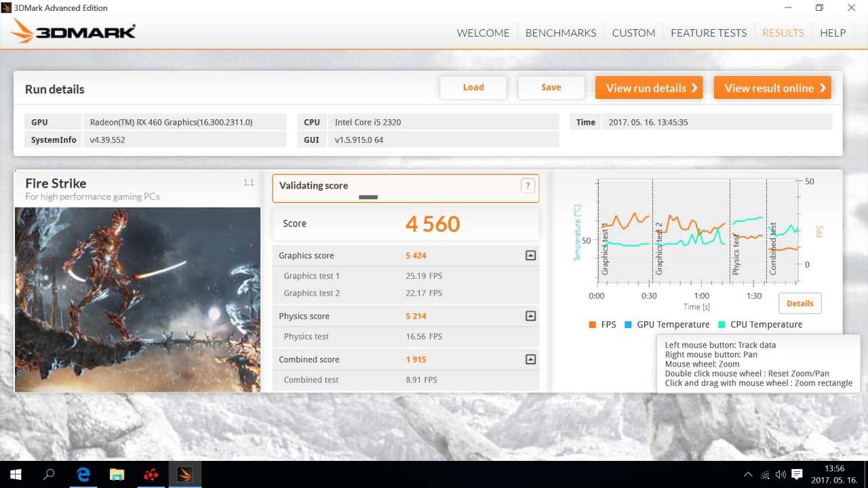Click View run details button
The image size is (868, 488).
[x=649, y=87]
